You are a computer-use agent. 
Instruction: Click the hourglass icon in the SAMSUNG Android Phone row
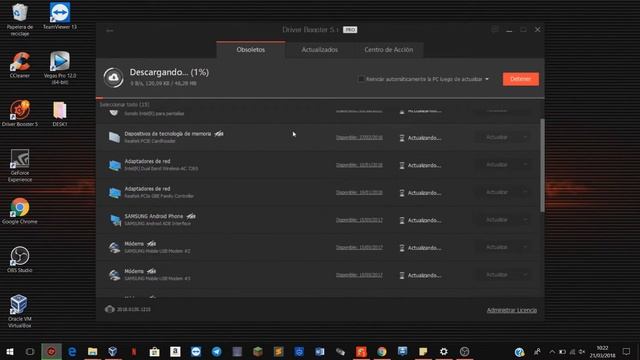[x=402, y=220]
